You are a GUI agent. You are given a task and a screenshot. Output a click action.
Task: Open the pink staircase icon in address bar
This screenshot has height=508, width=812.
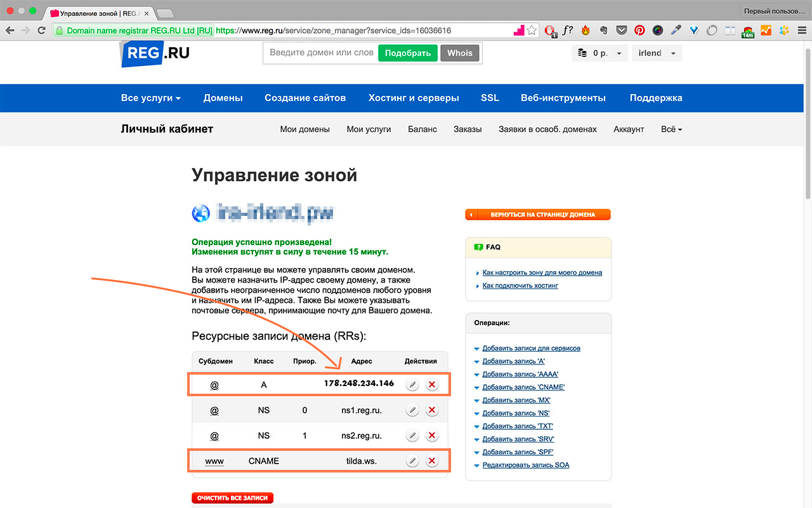[x=518, y=30]
